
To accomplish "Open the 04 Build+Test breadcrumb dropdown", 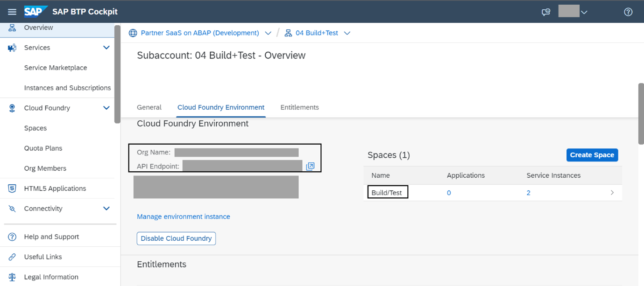I will click(347, 33).
